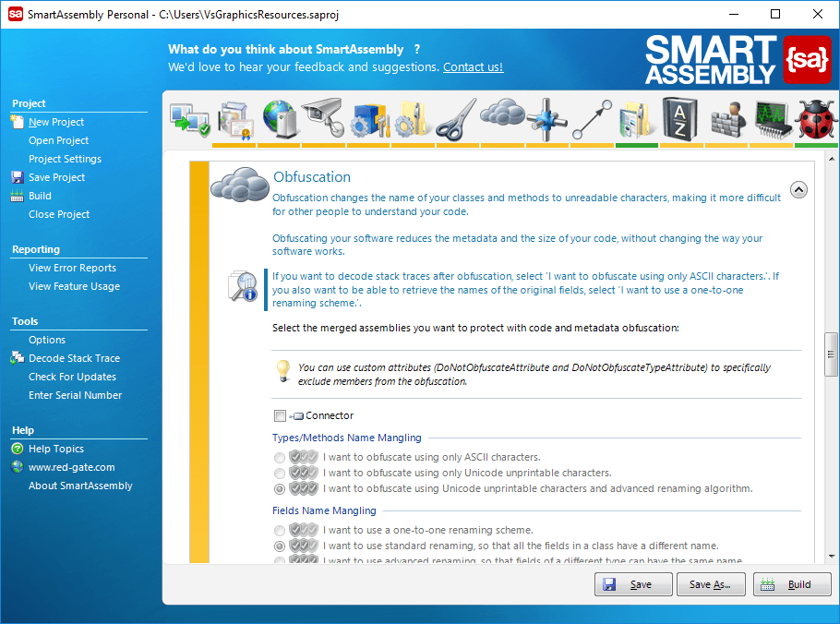Select Check For Updates link
This screenshot has width=840, height=624.
click(x=72, y=377)
